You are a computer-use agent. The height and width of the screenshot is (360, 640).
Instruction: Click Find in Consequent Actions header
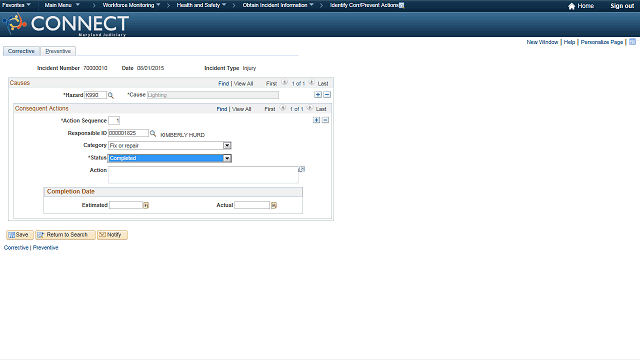pos(222,109)
